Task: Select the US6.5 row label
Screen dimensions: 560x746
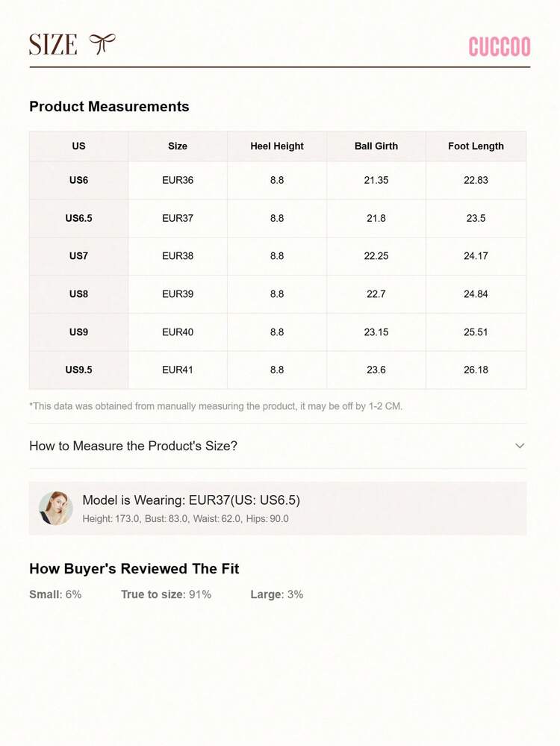Action: (x=78, y=218)
